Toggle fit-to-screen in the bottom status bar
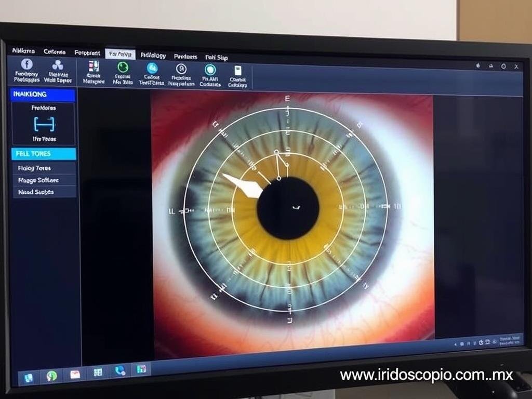The height and width of the screenshot is (399, 532). point(487,343)
